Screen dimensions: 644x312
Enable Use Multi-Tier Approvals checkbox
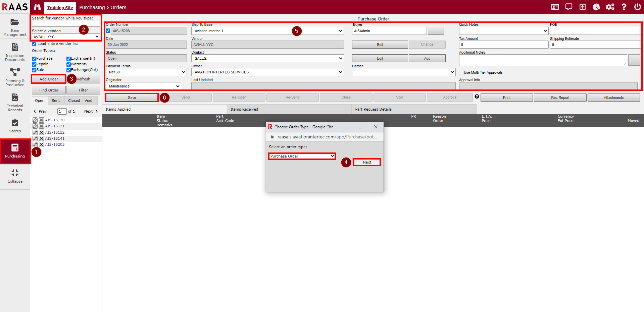pos(461,73)
